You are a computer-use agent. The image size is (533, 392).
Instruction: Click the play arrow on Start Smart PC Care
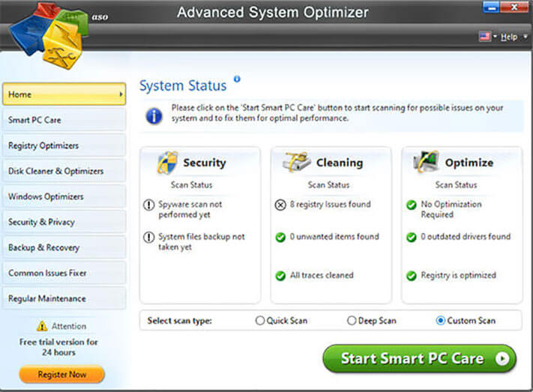click(502, 358)
